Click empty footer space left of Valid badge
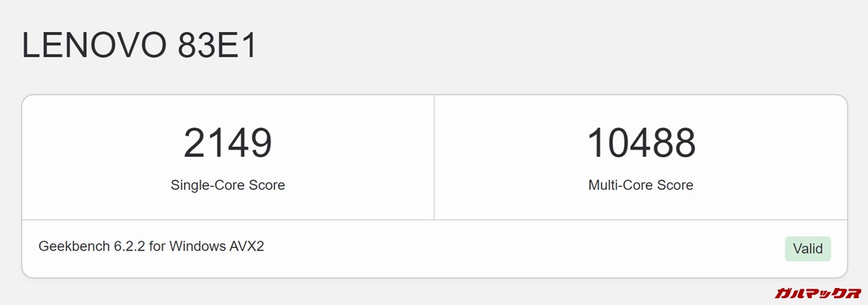Image resolution: width=868 pixels, height=305 pixels. coord(542,249)
